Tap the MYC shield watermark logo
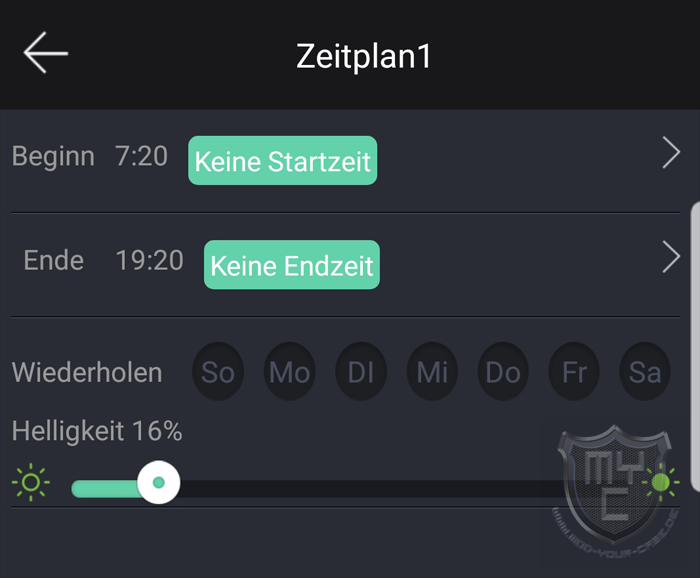The image size is (700, 578). pyautogui.click(x=615, y=489)
